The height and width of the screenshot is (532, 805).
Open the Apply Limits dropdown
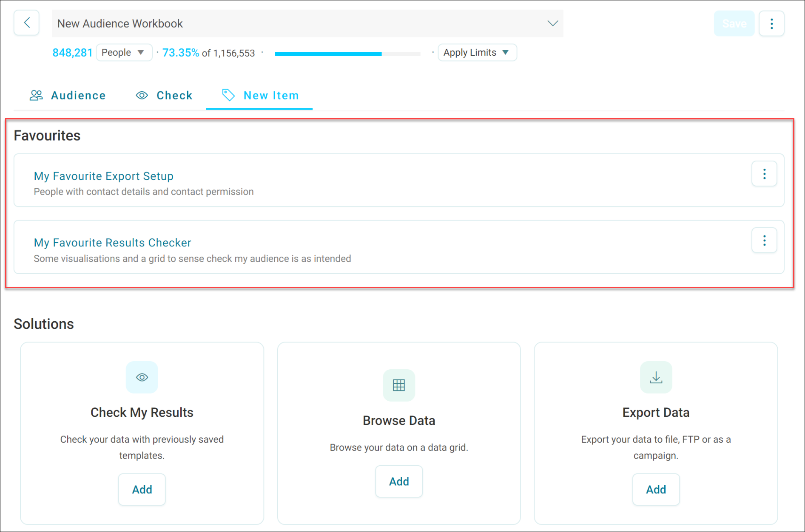[x=477, y=53]
